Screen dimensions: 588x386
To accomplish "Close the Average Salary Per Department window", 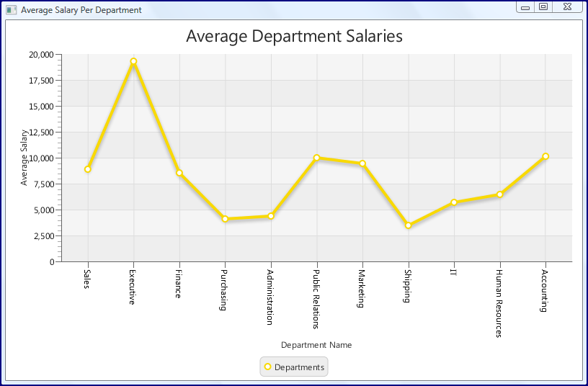I will point(567,6).
